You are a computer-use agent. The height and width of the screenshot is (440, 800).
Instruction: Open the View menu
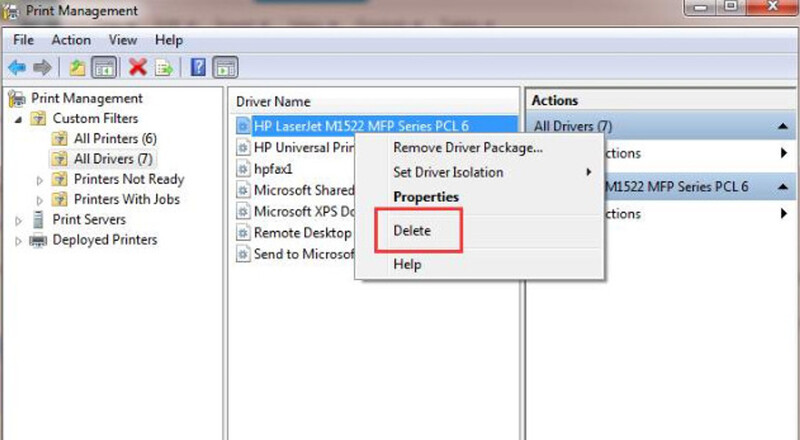coord(122,40)
